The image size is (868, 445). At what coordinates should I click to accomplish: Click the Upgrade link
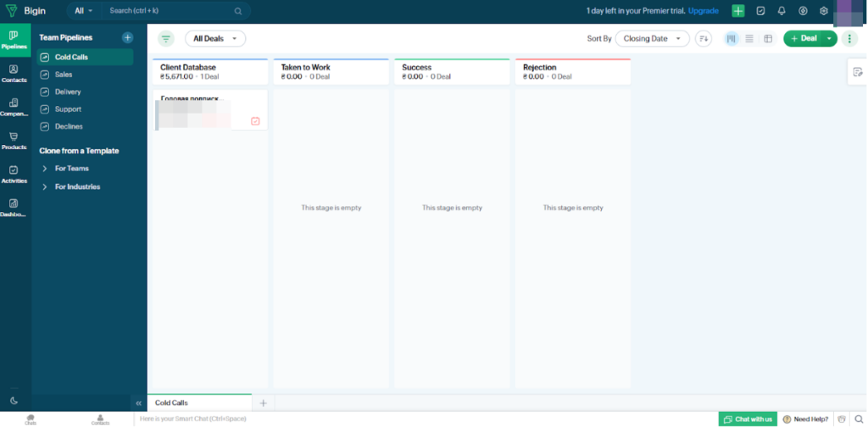[703, 11]
